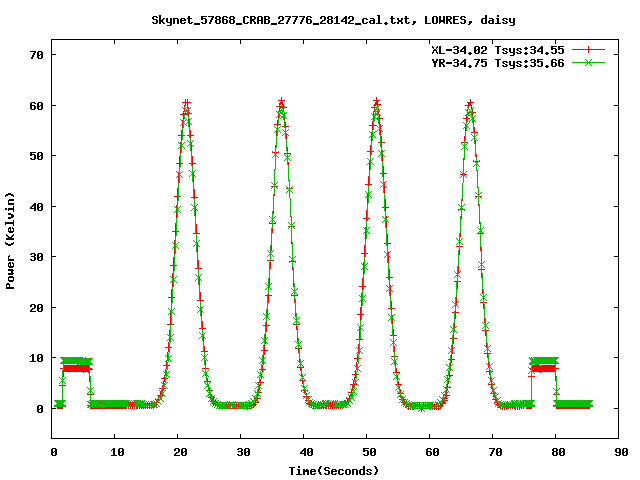This screenshot has height=480, width=640.
Task: Click the green YR legend line sample
Action: coord(588,62)
